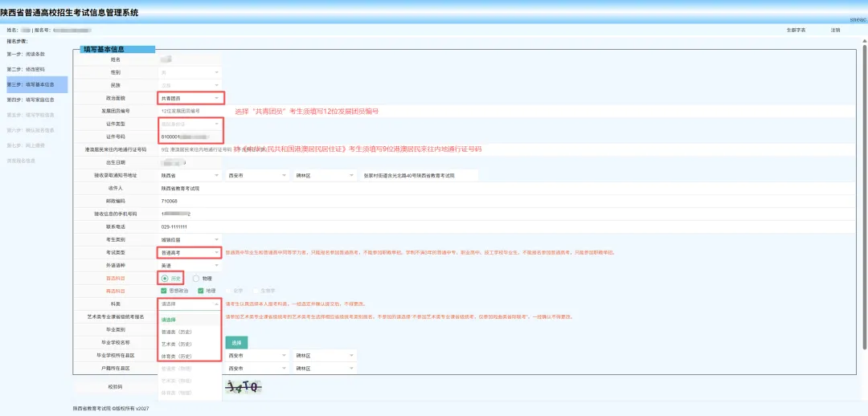This screenshot has height=416, width=868.
Task: Click the 注销 logout link
Action: point(835,30)
